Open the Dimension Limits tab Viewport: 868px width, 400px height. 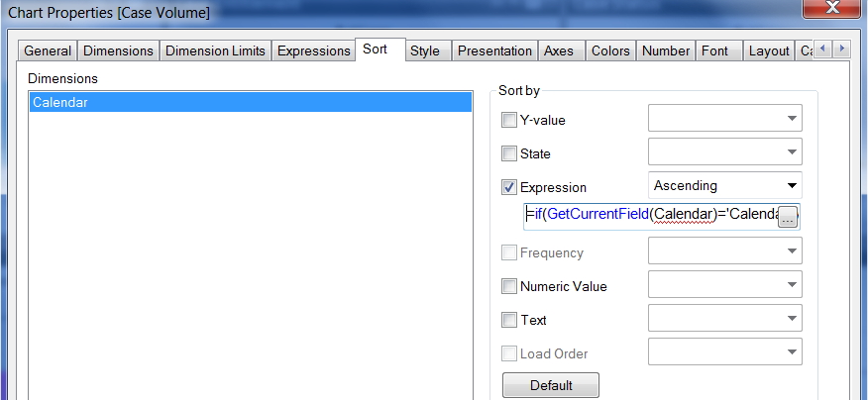tap(215, 50)
